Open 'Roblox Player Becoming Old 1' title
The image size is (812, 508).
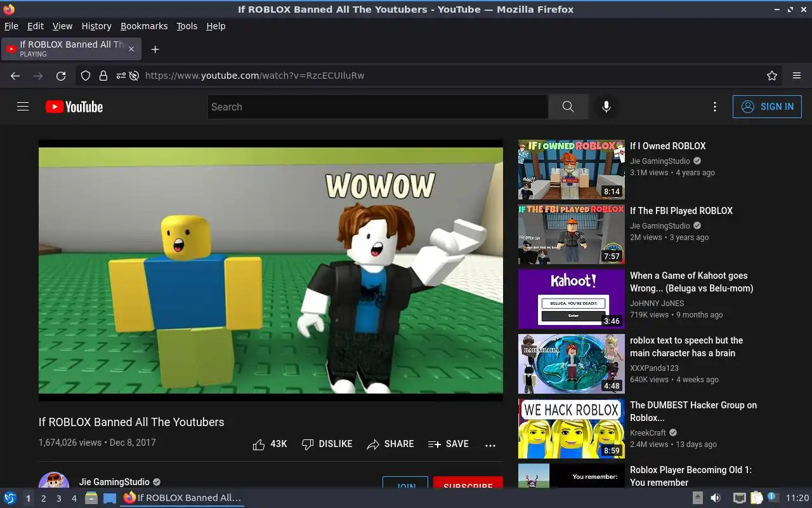coord(691,476)
